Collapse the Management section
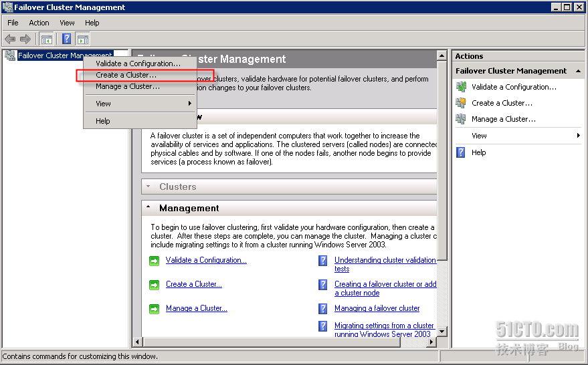This screenshot has width=588, height=365. [149, 207]
